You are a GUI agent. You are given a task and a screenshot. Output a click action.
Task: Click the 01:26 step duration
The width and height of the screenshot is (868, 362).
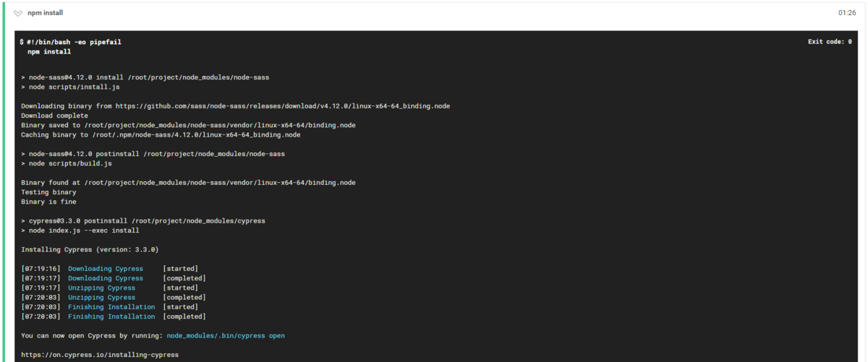point(847,13)
